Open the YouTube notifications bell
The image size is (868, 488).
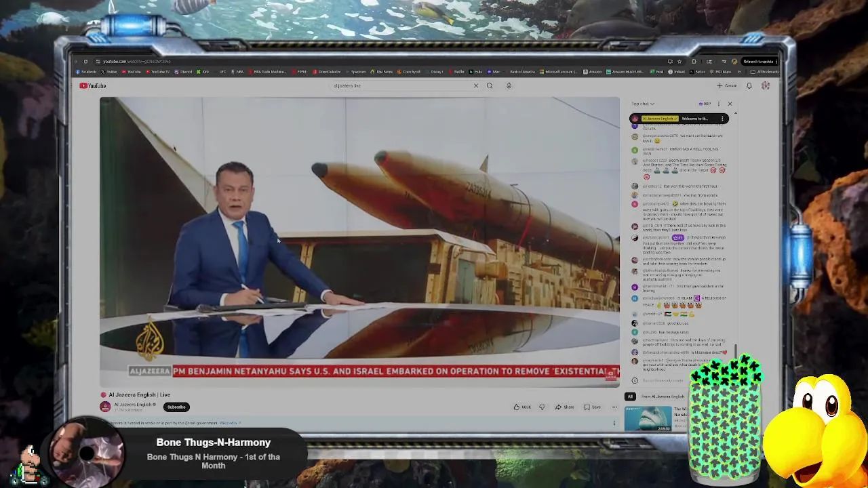click(x=749, y=85)
